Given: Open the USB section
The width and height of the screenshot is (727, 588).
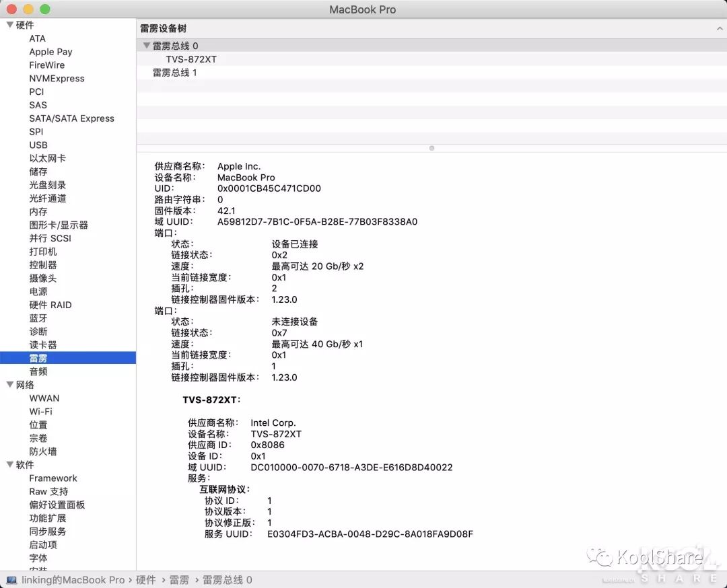Looking at the screenshot, I should [38, 145].
